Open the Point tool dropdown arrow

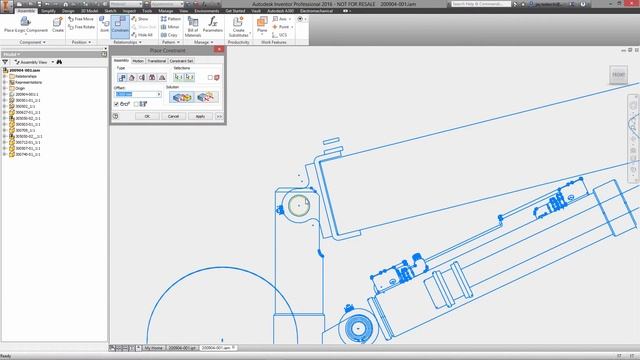(x=292, y=27)
